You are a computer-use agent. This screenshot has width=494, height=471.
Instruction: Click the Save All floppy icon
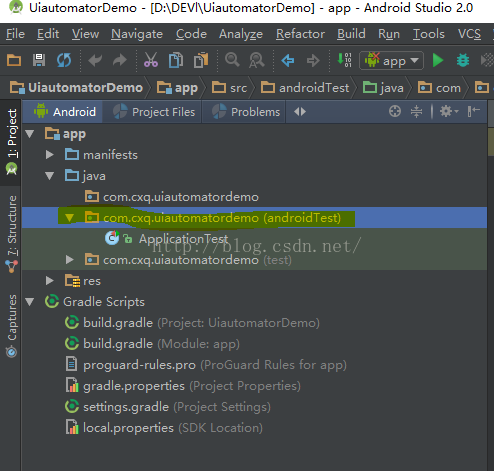point(39,60)
